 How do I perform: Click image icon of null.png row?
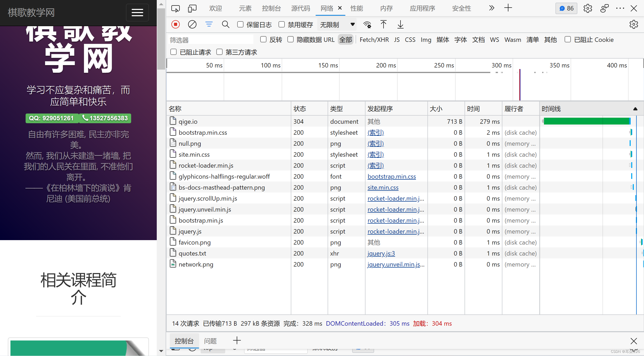click(173, 143)
